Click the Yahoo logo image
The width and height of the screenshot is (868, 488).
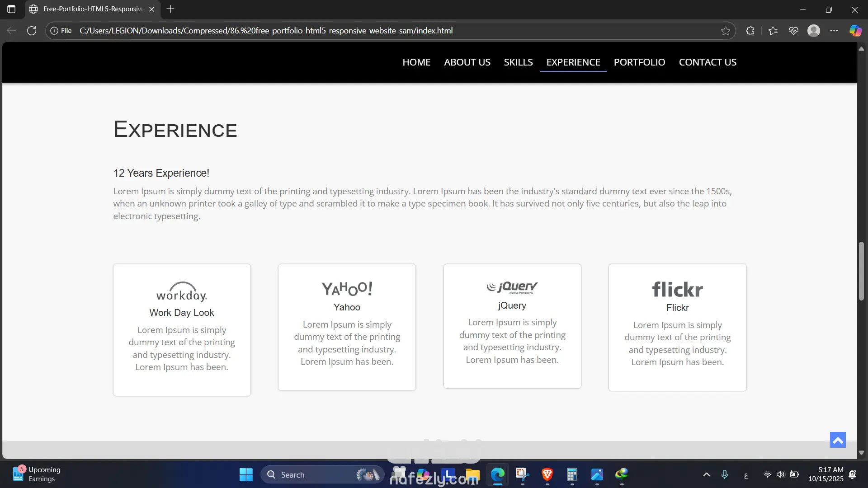[x=347, y=288]
